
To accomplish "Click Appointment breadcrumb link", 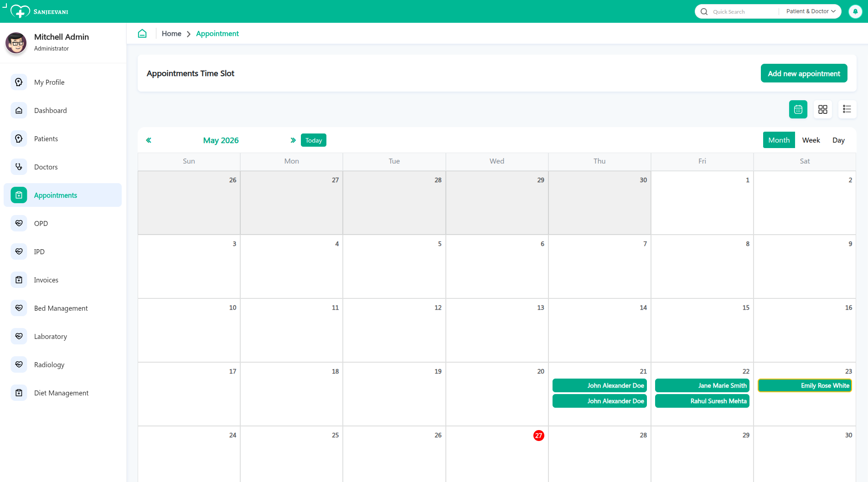I will point(217,34).
